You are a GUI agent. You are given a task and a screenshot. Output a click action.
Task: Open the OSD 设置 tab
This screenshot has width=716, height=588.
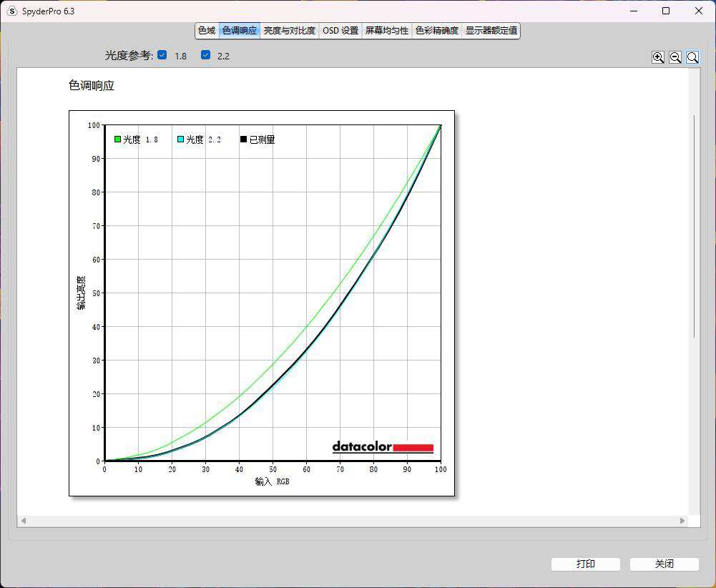[340, 31]
